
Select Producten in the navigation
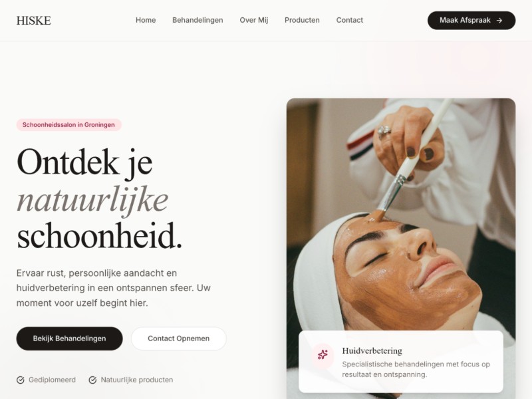tap(302, 20)
